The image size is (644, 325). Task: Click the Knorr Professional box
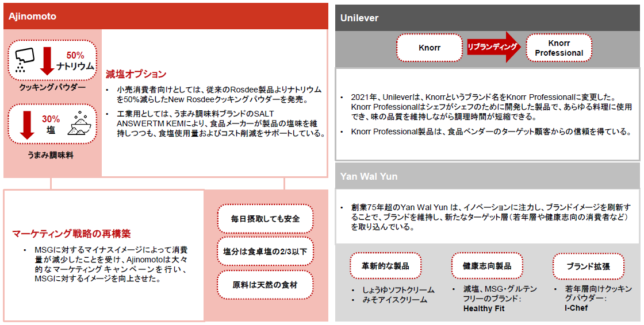558,48
